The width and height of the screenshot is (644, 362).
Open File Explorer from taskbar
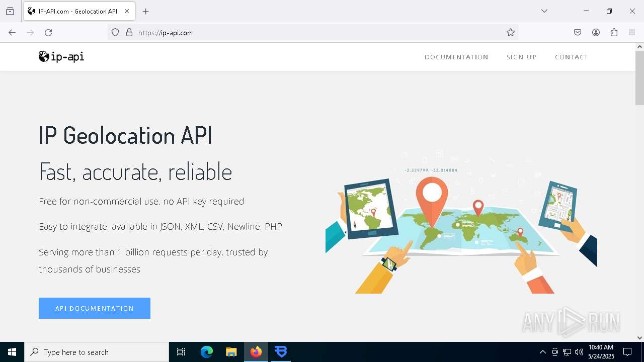coord(231,352)
